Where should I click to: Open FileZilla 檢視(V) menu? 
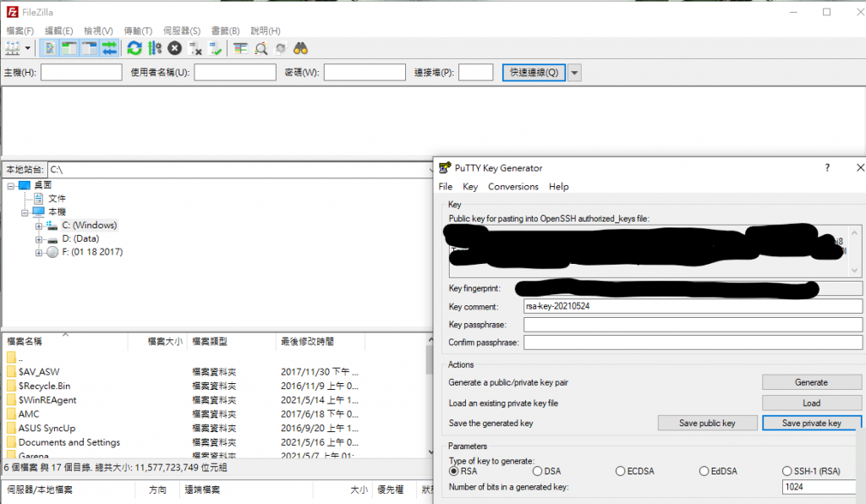point(98,31)
